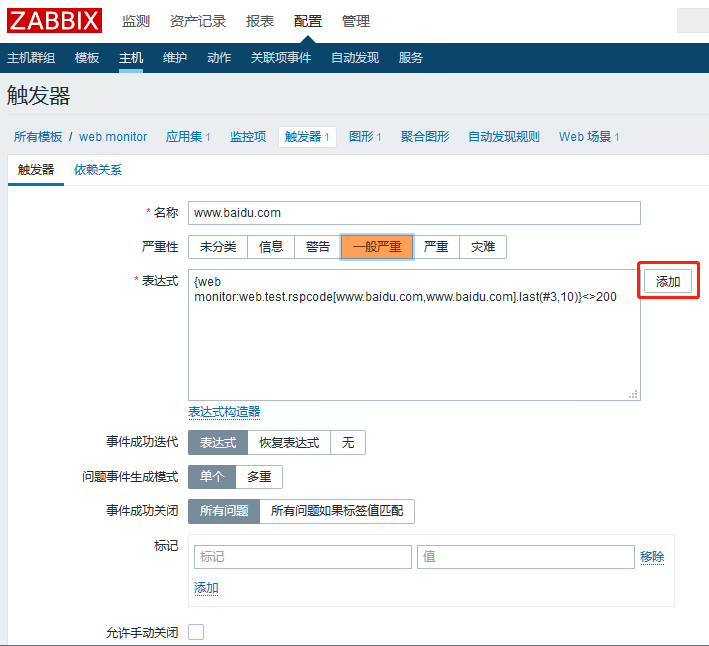Go to 动作 submenu
Viewport: 709px width, 646px height.
(219, 58)
